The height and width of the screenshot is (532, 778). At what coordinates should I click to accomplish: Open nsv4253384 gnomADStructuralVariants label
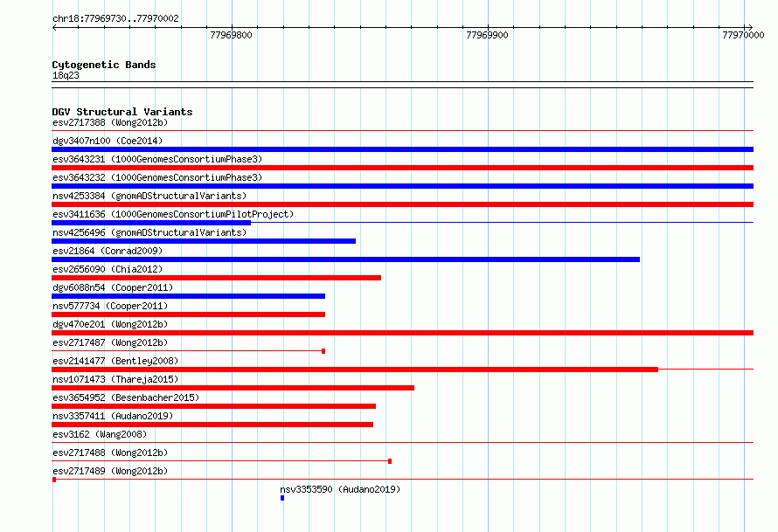click(149, 196)
